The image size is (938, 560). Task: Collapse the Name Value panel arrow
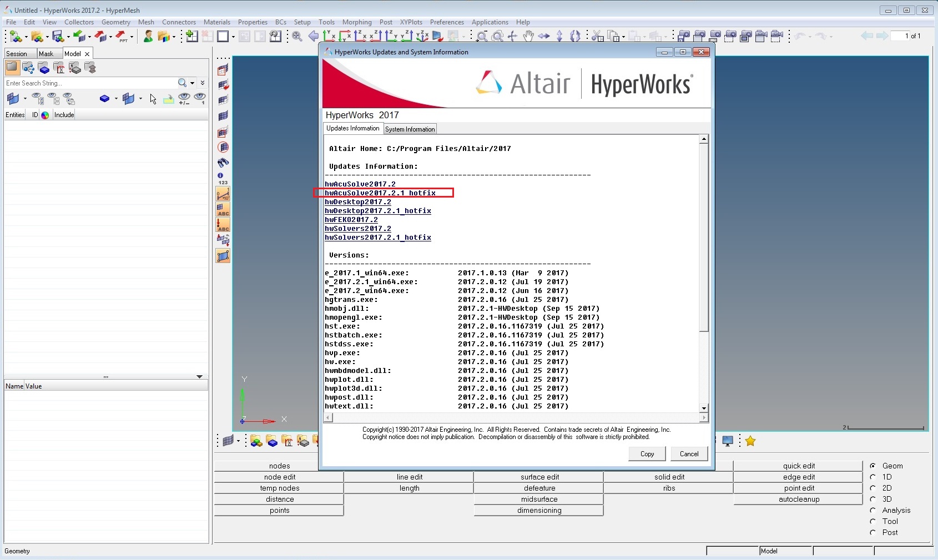(199, 377)
